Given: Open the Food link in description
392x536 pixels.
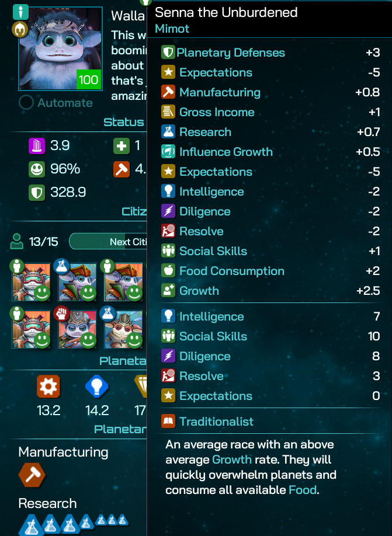Looking at the screenshot, I should pyautogui.click(x=303, y=490).
